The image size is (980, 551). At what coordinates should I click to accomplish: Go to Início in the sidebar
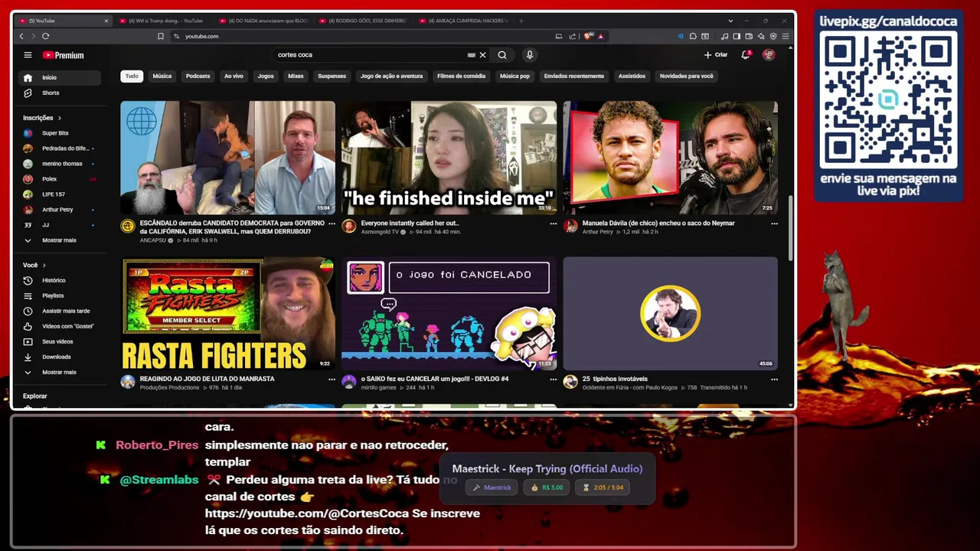tap(60, 77)
